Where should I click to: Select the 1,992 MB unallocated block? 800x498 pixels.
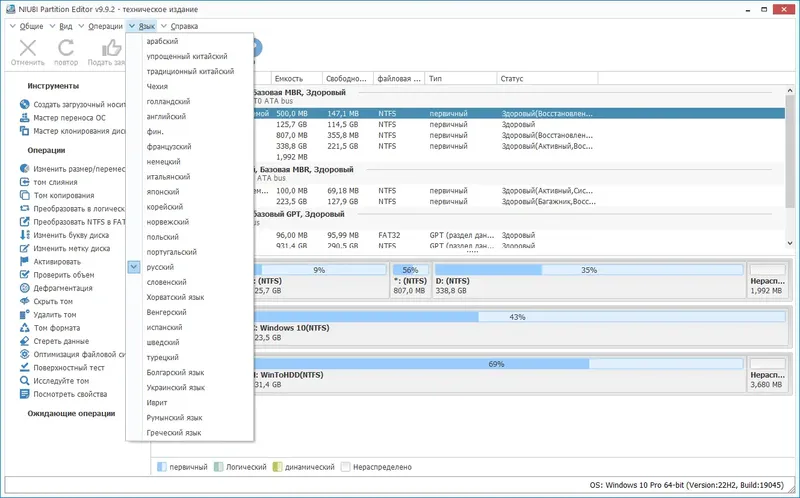point(767,280)
